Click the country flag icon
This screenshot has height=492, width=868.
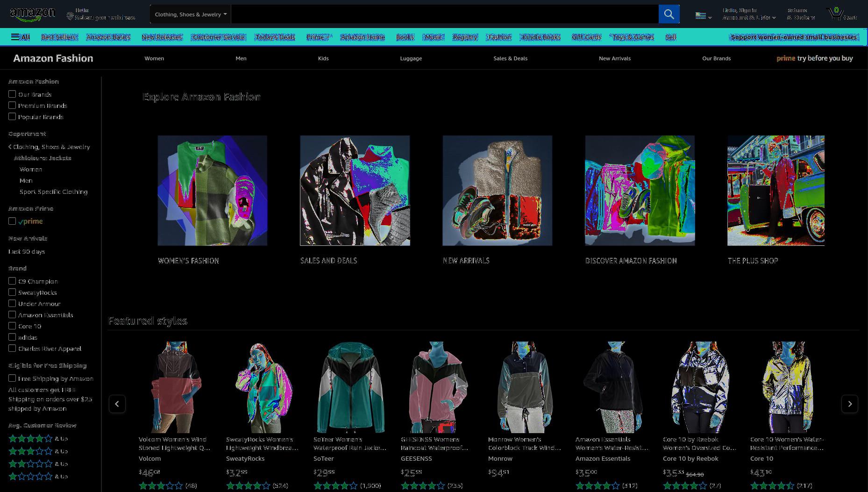[700, 15]
